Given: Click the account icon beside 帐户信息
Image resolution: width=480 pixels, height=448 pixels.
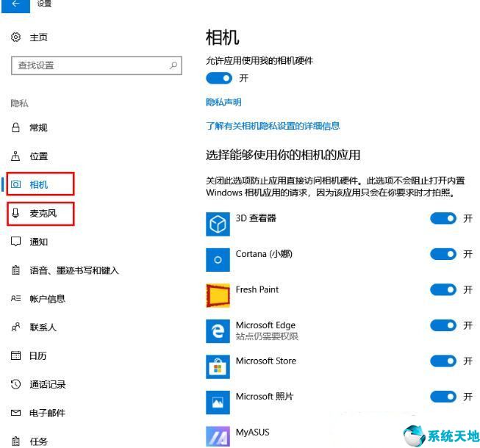Looking at the screenshot, I should pos(15,298).
